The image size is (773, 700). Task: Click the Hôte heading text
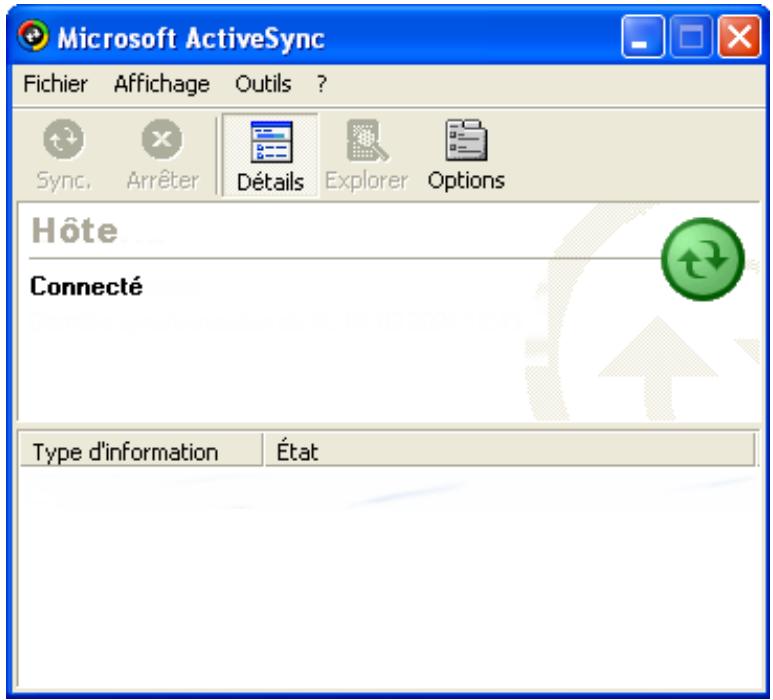(75, 230)
